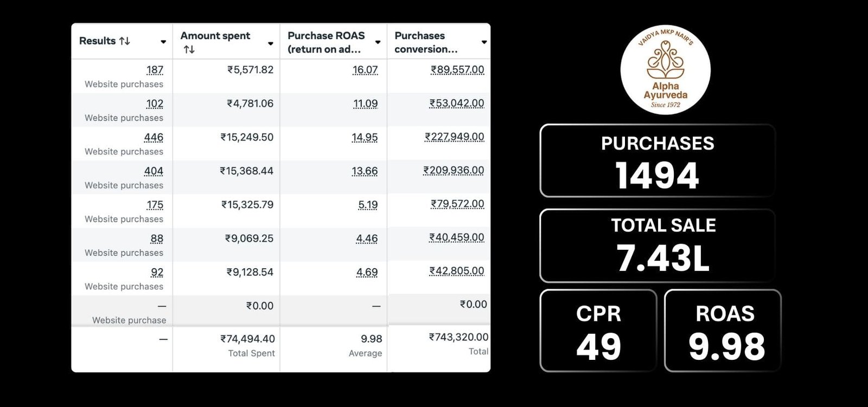The height and width of the screenshot is (407, 868).
Task: Select the Purchases conversion column header
Action: coord(426,42)
